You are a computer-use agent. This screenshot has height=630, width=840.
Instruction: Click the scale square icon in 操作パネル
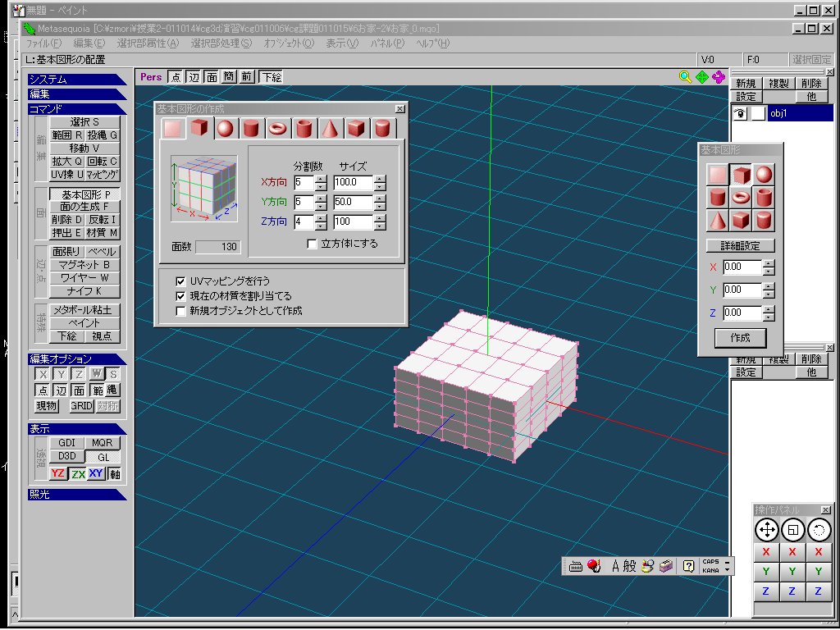point(793,531)
